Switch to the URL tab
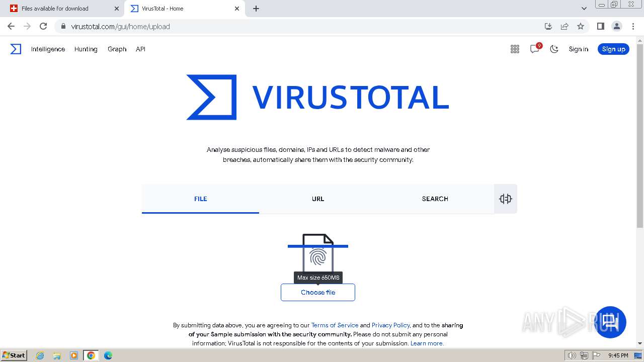The image size is (644, 362). click(x=318, y=199)
